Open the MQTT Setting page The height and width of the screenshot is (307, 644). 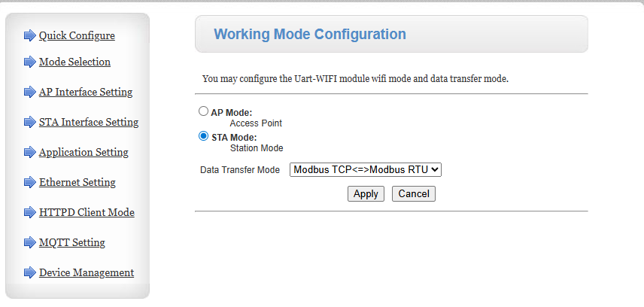tap(72, 242)
